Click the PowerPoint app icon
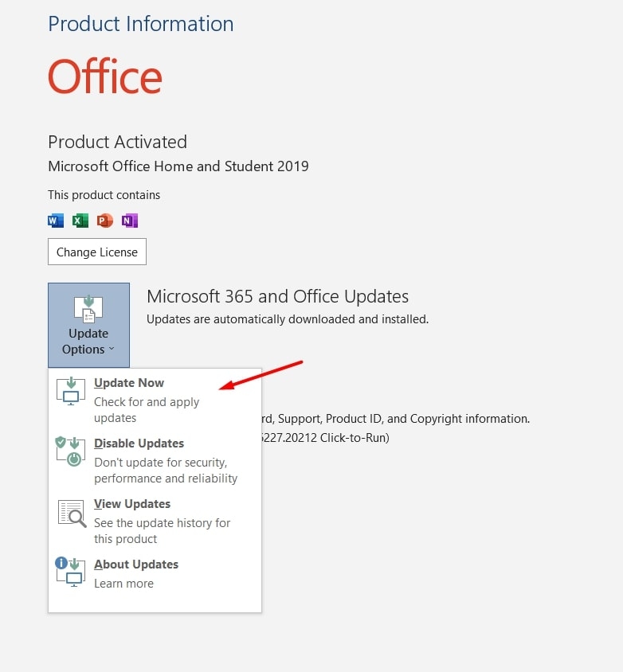Image resolution: width=623 pixels, height=672 pixels. (x=104, y=221)
